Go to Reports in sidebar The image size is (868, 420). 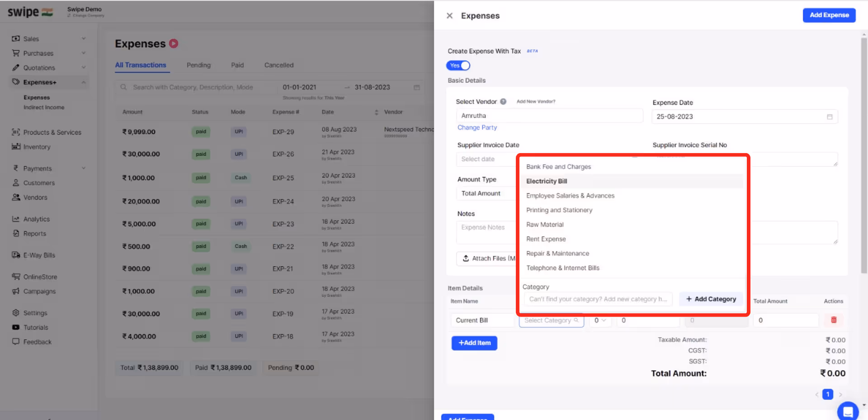click(x=29, y=233)
